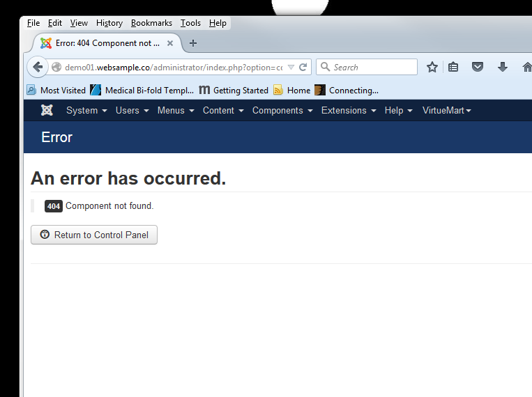Bookmark this page with the star icon
The width and height of the screenshot is (532, 397).
pos(432,67)
